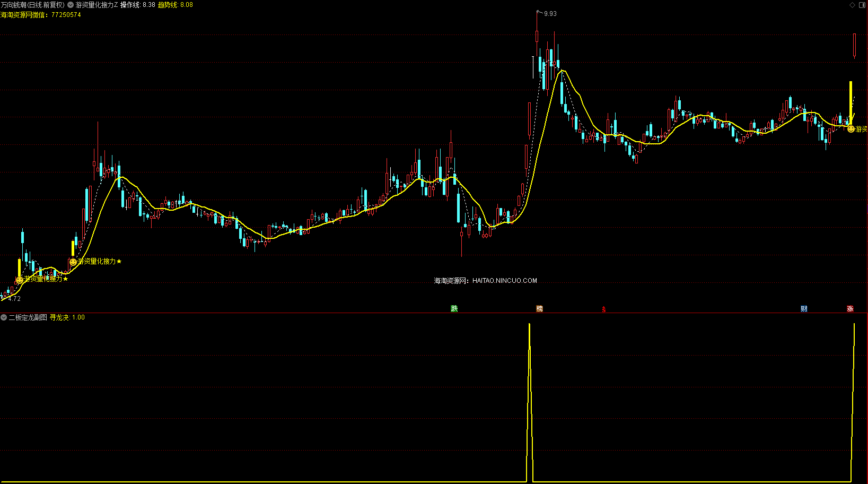868x484 pixels.
Task: Click the second smiley 游资量化接力 signal
Action: (73, 262)
